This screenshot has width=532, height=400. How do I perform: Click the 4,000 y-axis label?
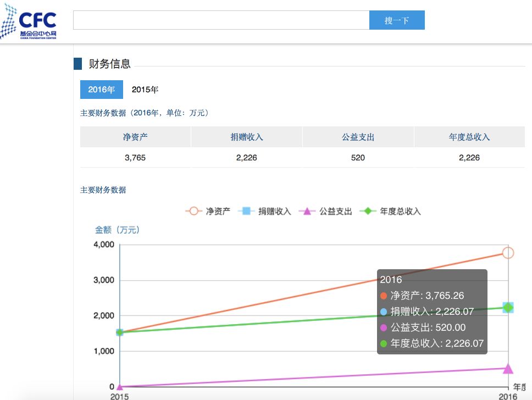point(104,245)
